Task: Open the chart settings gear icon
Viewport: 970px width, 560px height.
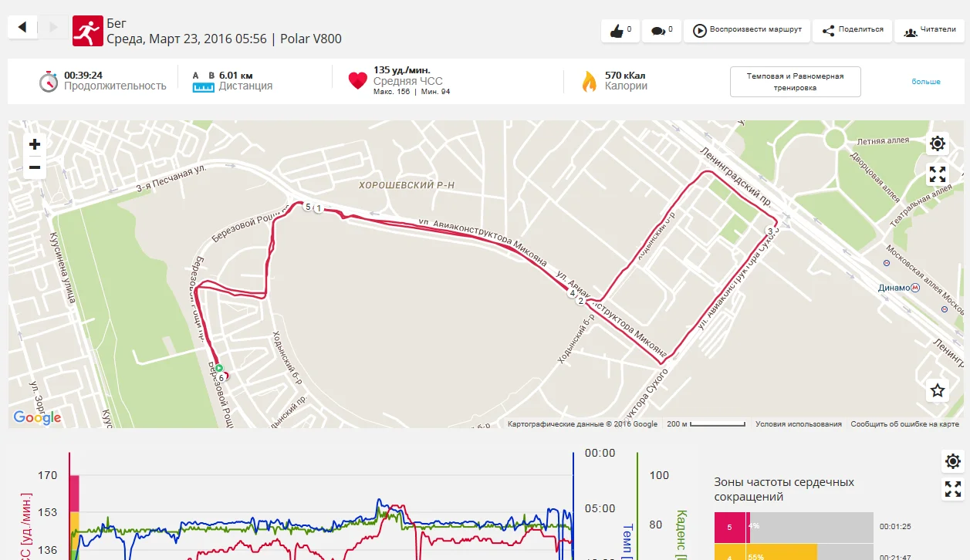Action: tap(953, 461)
